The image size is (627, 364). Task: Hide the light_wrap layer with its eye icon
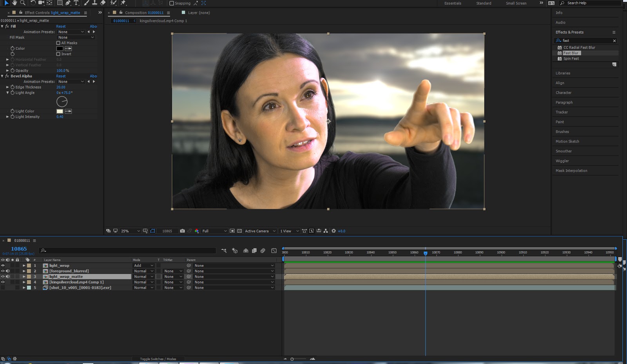point(3,266)
